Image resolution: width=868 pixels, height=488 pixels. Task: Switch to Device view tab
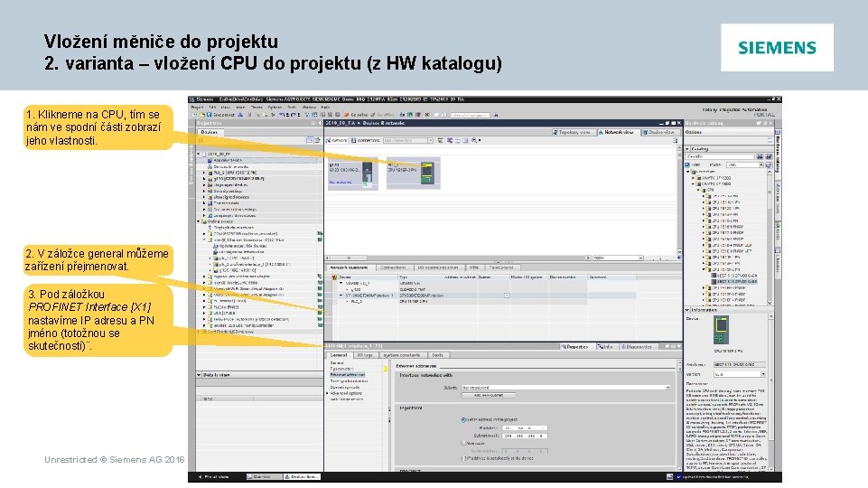658,132
